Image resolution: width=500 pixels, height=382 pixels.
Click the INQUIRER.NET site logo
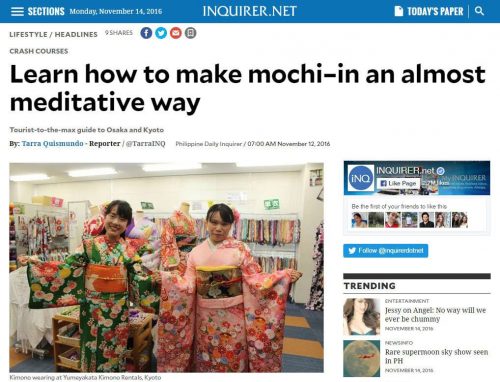tap(250, 11)
